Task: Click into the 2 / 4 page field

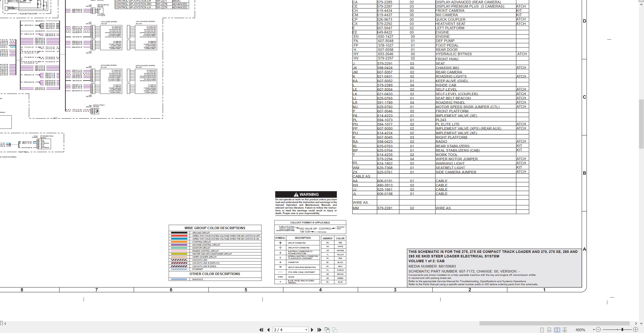Action: (x=288, y=330)
